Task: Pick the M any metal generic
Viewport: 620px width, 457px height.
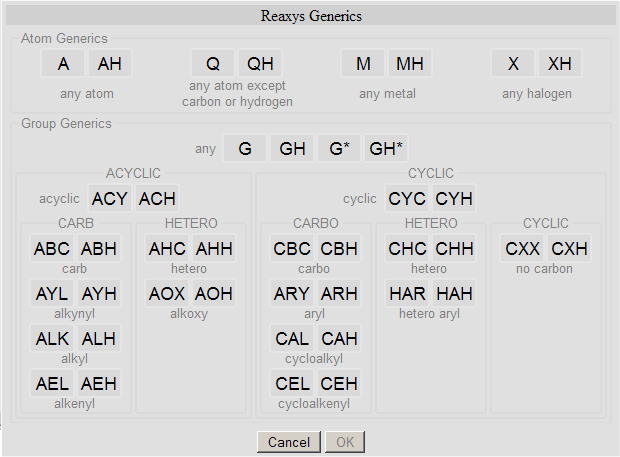Action: 363,64
